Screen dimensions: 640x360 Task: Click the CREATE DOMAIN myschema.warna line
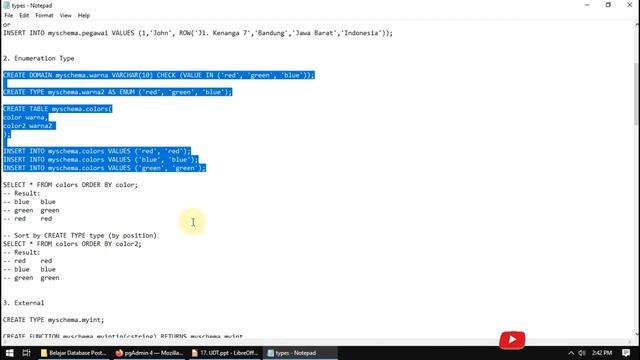159,75
